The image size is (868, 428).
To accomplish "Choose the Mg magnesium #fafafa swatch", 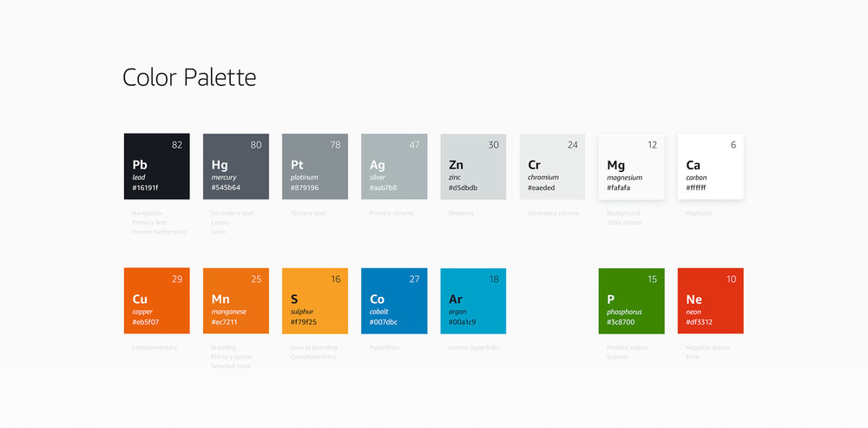I will [632, 166].
